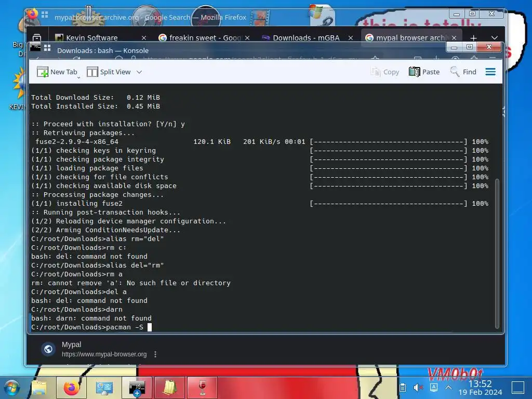Click the Firefox taskbar icon
Viewport: 532px width, 399px height.
pos(72,388)
